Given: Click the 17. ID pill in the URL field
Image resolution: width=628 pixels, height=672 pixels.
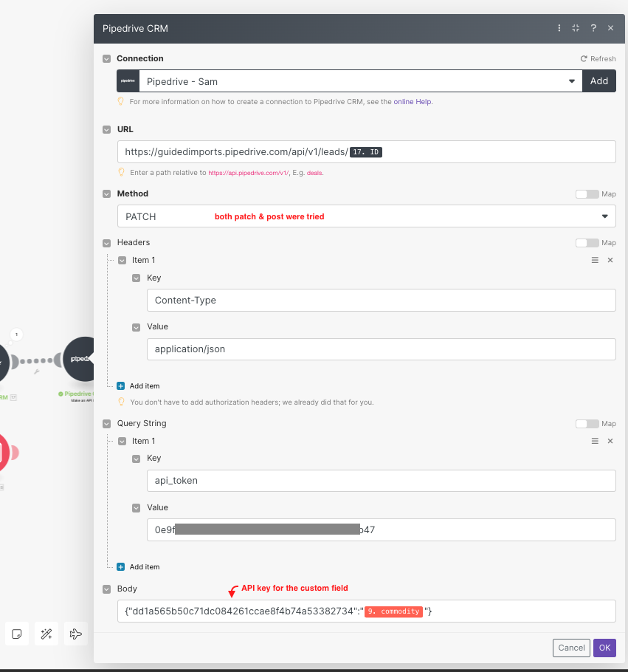Looking at the screenshot, I should (366, 151).
